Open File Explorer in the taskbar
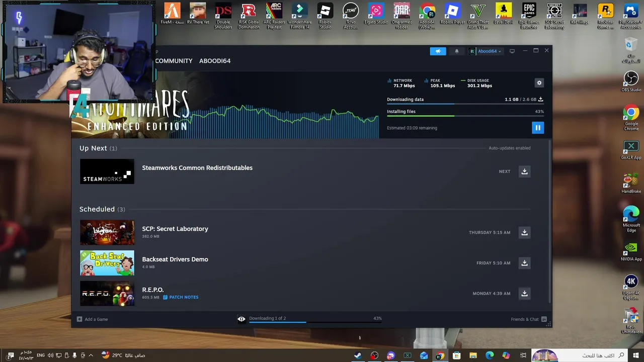 click(473, 355)
